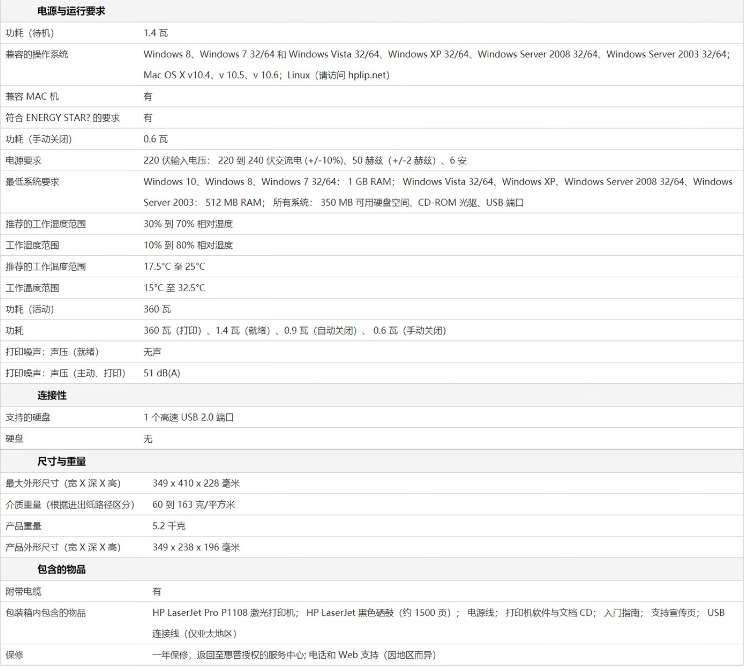Select the 产品重量 label
744x667 pixels.
[23, 526]
